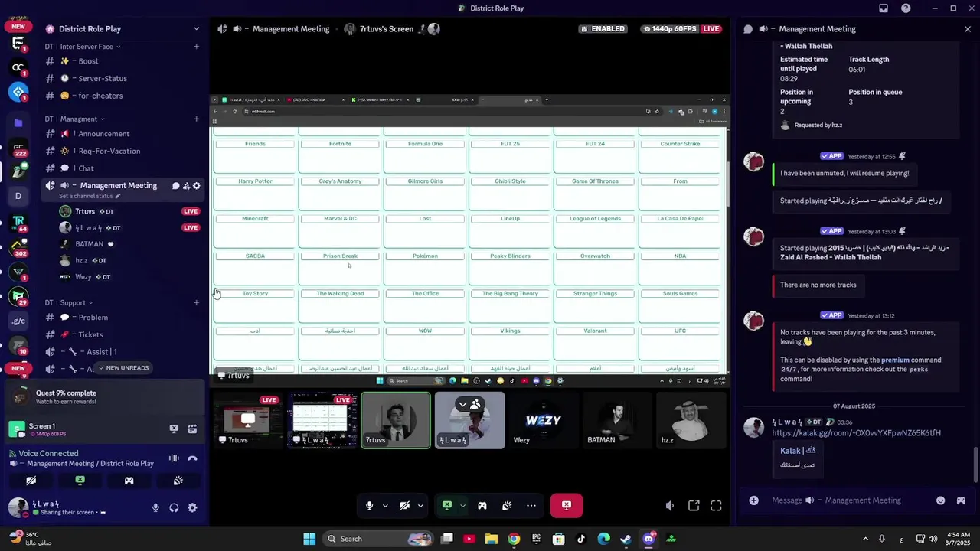Screen dimensions: 980x551
Task: Open screen share options dropdown arrow
Action: (462, 506)
